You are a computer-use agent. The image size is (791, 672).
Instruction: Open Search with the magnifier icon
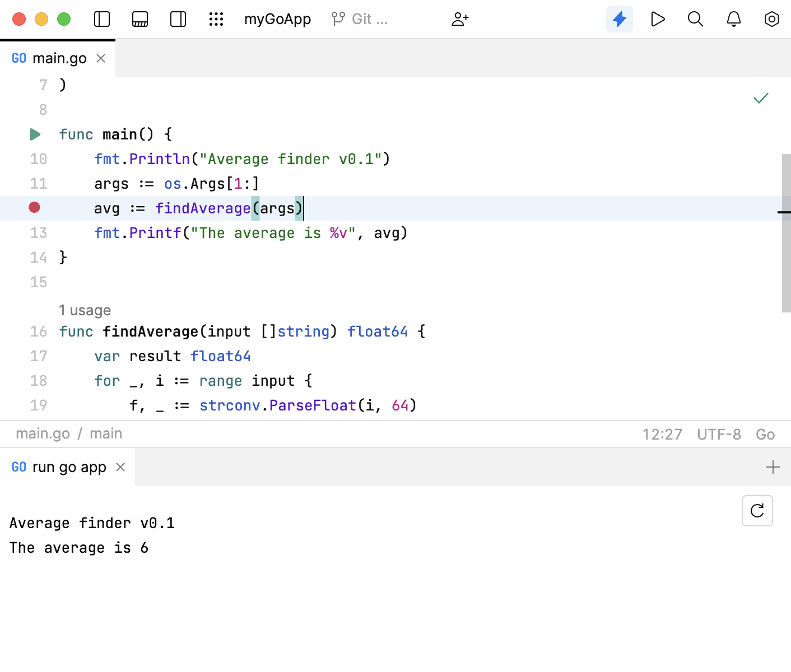click(695, 18)
